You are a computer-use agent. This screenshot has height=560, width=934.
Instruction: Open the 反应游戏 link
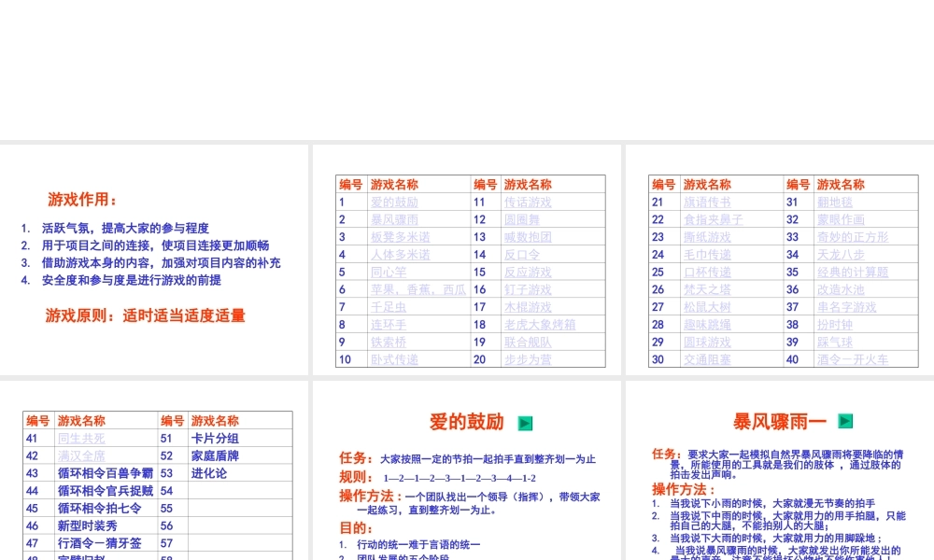coord(528,272)
